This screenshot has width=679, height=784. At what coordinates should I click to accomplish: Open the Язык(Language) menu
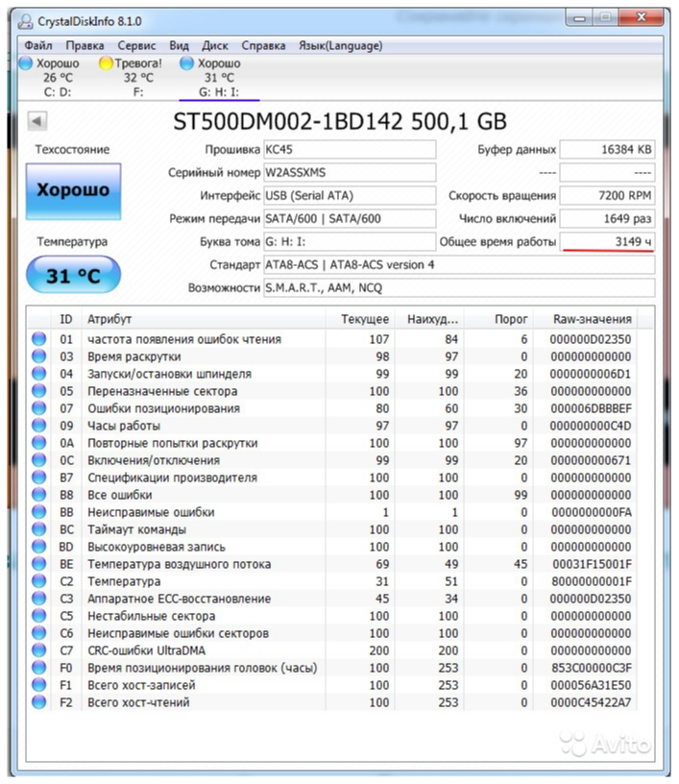340,45
